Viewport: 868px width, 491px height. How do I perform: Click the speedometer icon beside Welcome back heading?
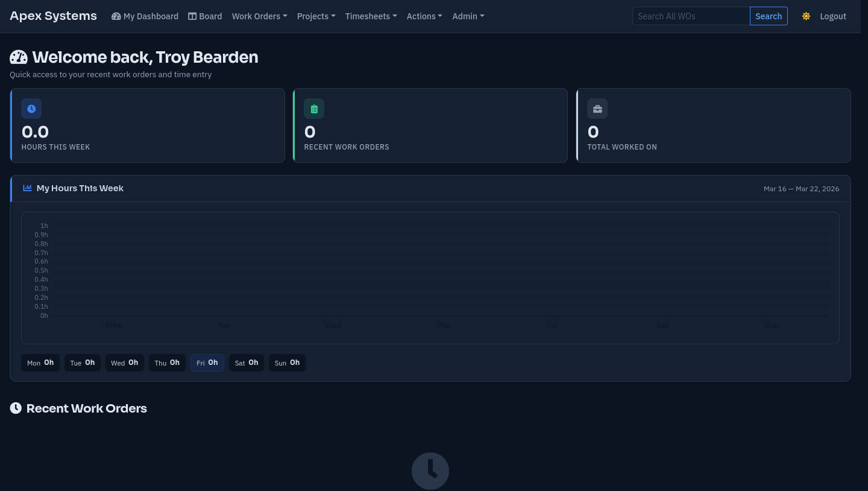tap(19, 57)
